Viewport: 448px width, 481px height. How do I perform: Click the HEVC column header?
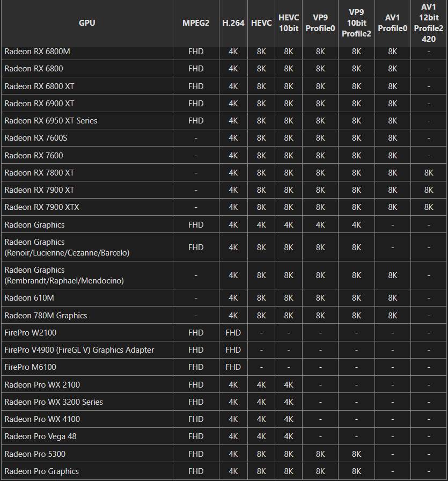pos(261,23)
